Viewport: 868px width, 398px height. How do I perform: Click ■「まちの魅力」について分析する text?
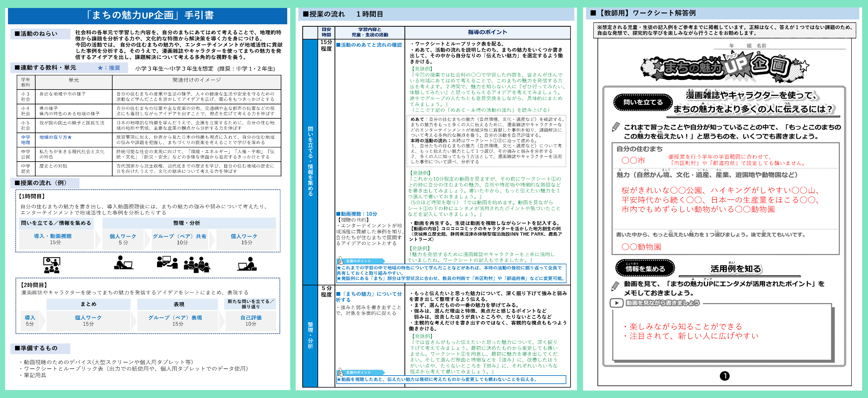(x=369, y=297)
